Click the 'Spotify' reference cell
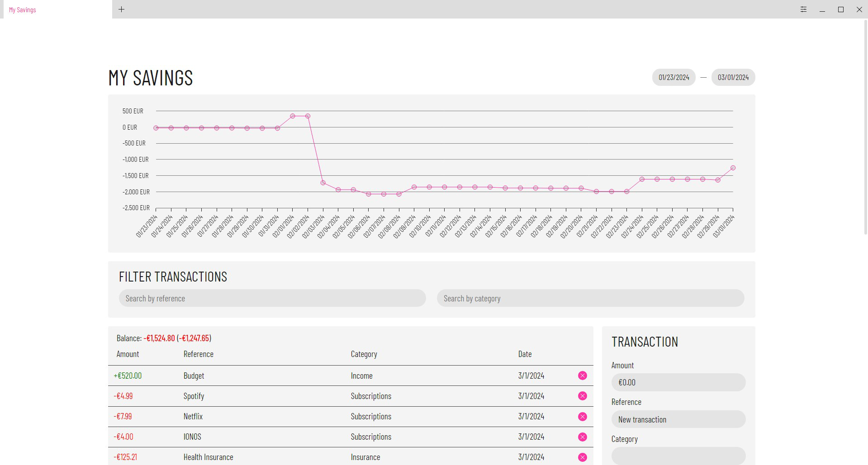This screenshot has width=868, height=465. coord(194,396)
